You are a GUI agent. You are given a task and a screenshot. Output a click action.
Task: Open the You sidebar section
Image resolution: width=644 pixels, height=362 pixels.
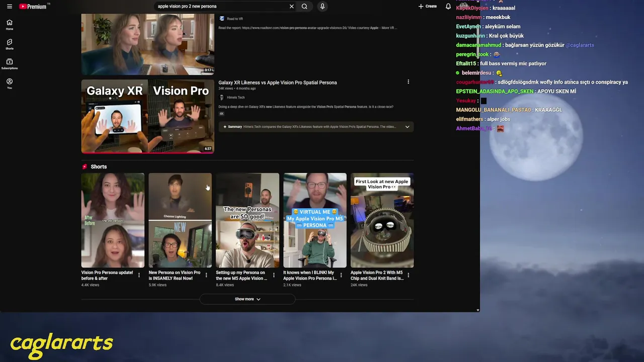click(x=10, y=83)
